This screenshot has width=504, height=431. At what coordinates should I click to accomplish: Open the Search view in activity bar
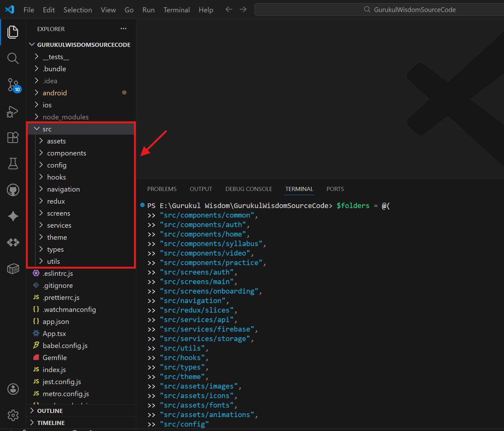coord(13,58)
